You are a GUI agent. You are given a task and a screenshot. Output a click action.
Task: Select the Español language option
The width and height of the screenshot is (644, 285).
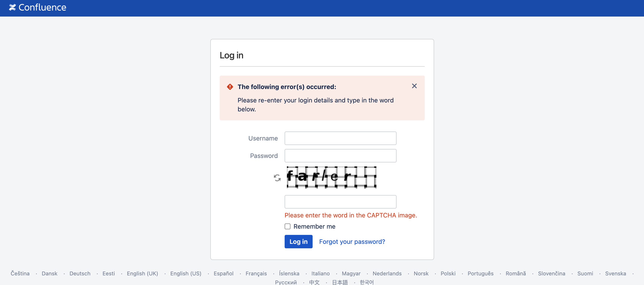224,273
